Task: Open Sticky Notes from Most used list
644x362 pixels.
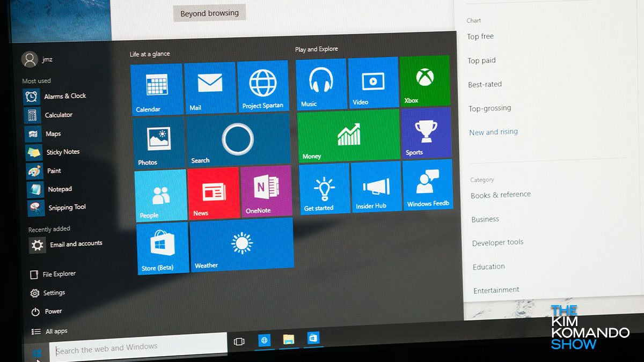Action: 62,152
